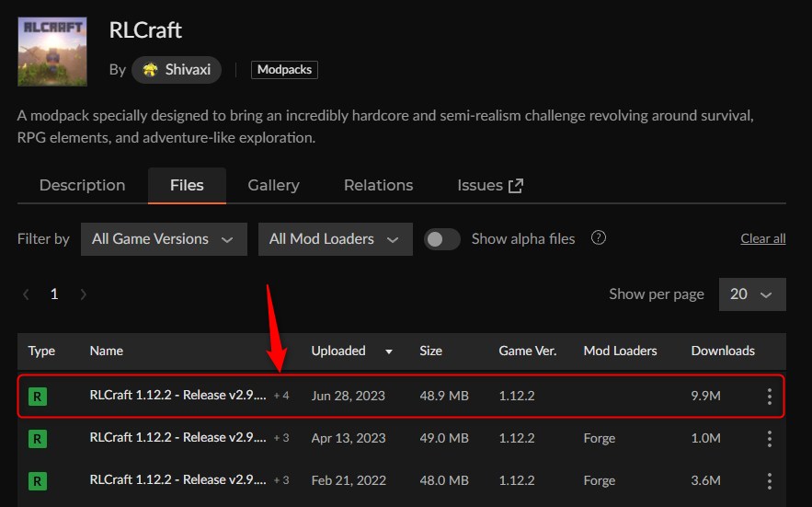Select the Modpacks category tag

[284, 69]
